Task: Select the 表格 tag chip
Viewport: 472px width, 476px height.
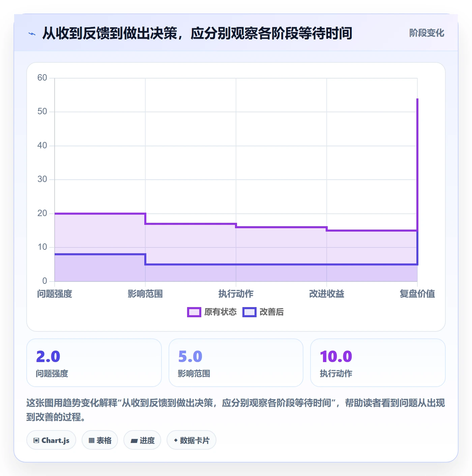Action: tap(100, 440)
